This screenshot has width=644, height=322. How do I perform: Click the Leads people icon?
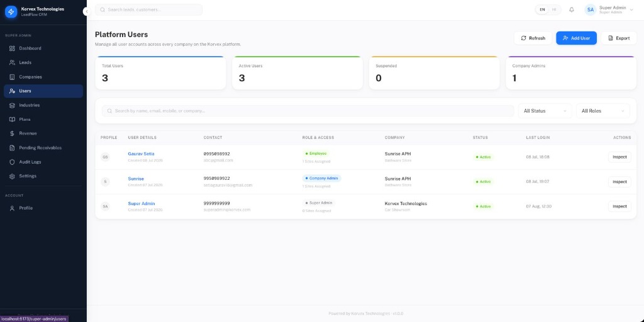12,62
